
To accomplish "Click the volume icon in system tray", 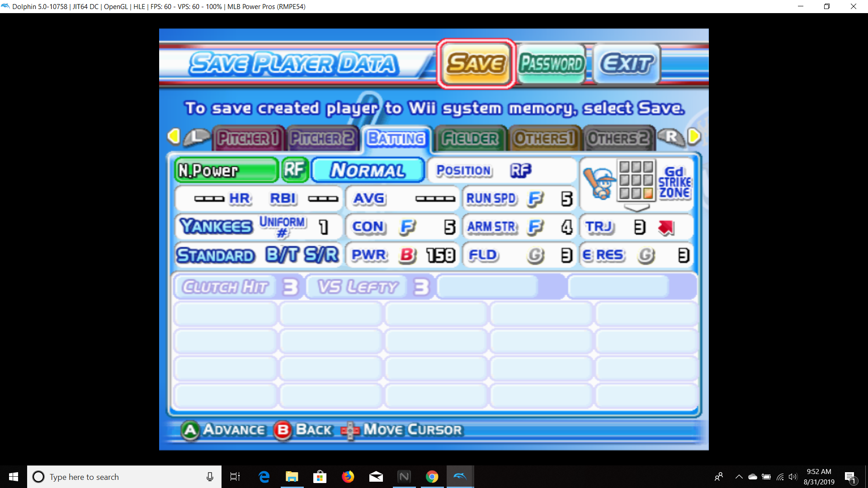I will point(793,477).
